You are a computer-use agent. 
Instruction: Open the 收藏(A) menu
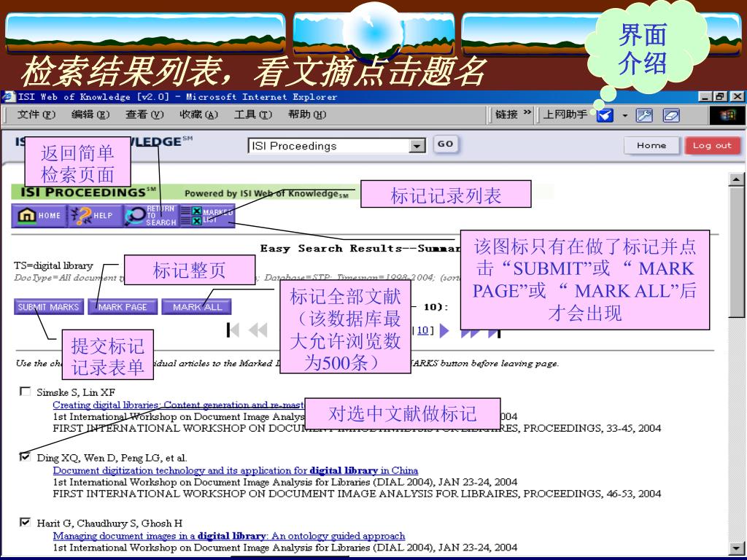[x=198, y=114]
